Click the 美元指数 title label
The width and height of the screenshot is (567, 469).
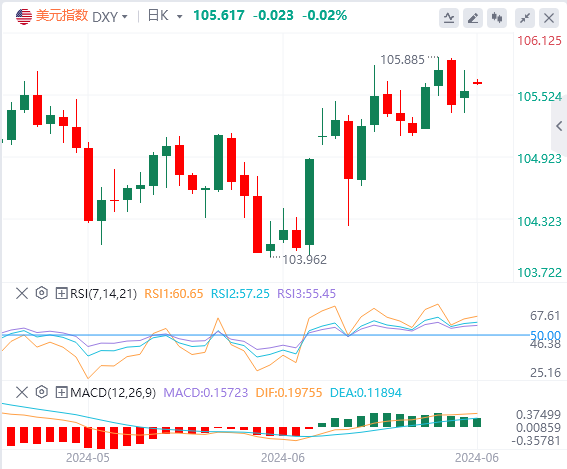coord(62,16)
